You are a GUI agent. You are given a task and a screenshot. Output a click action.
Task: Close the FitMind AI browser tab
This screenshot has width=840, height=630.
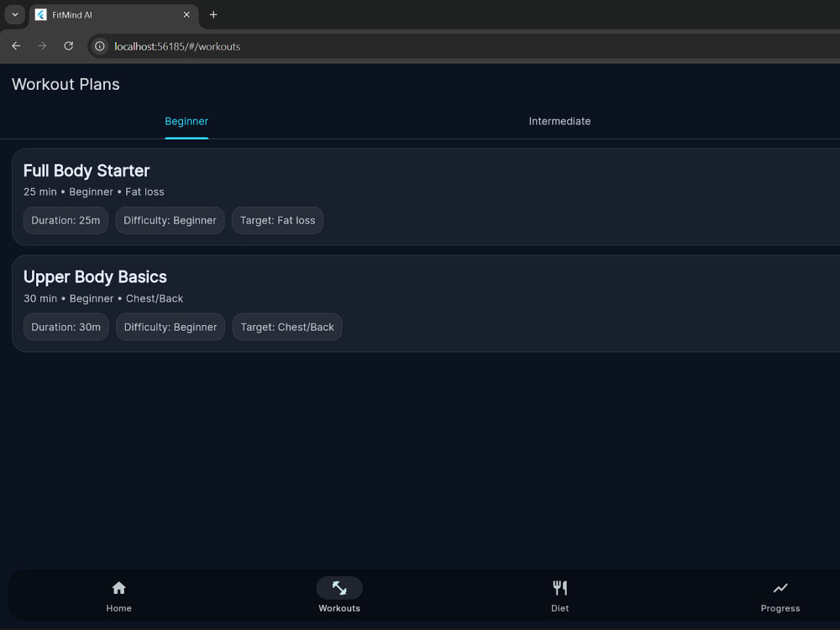(x=186, y=15)
